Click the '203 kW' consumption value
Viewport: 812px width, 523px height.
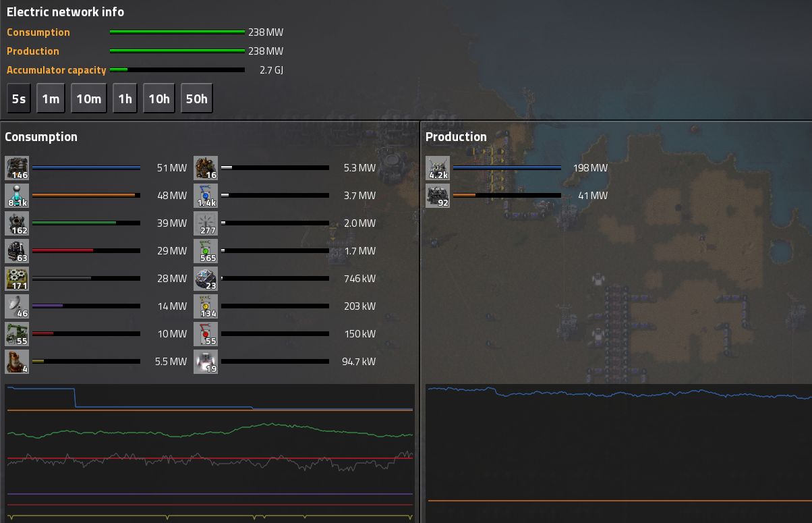pyautogui.click(x=359, y=306)
